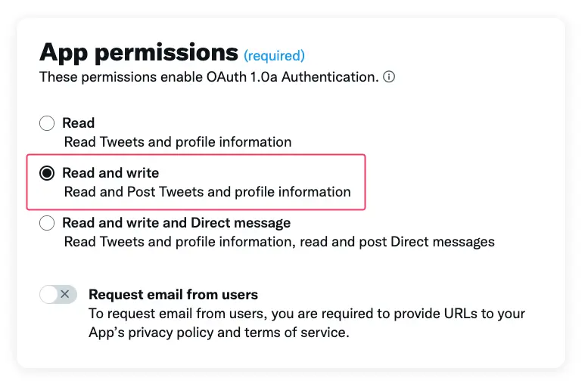Click the "Read and write" bold label
This screenshot has height=387, width=588.
click(110, 172)
